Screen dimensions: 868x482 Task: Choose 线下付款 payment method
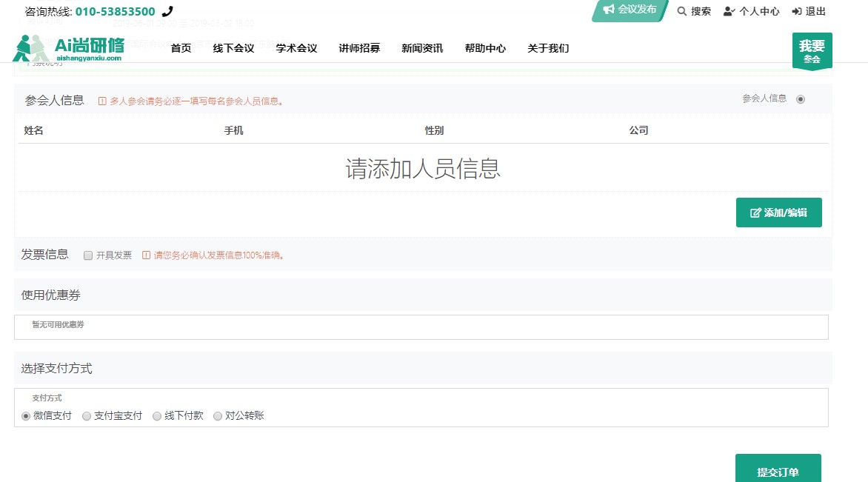point(157,416)
